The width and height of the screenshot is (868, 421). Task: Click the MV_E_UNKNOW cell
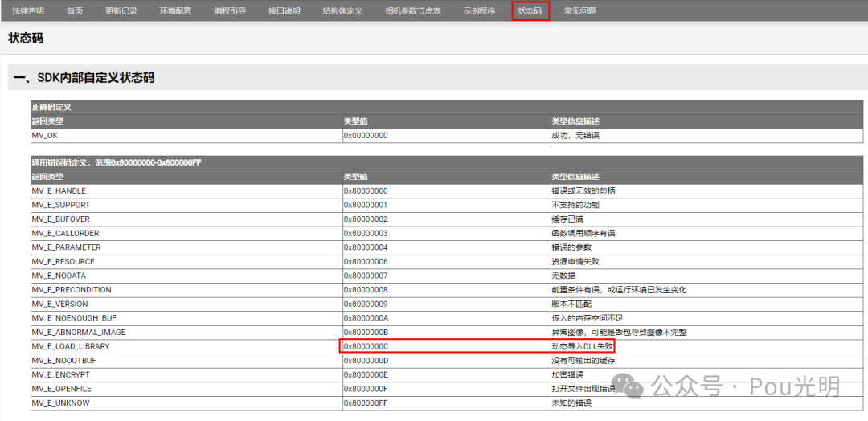(x=187, y=403)
